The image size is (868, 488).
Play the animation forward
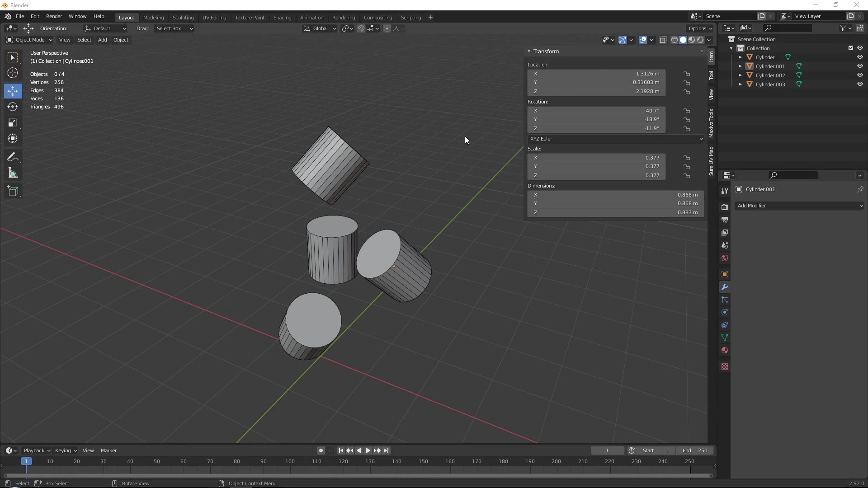click(368, 450)
